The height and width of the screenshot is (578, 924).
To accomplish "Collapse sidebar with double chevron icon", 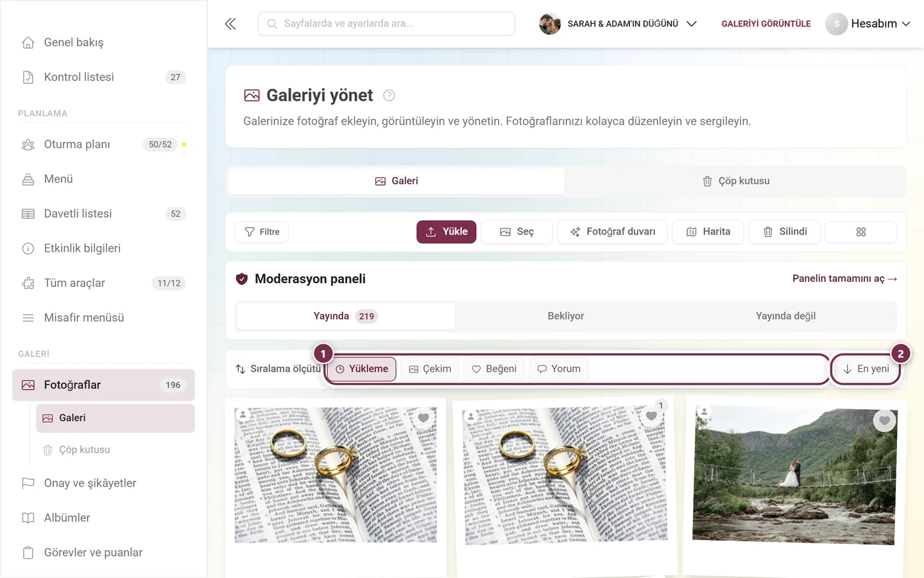I will tap(230, 24).
